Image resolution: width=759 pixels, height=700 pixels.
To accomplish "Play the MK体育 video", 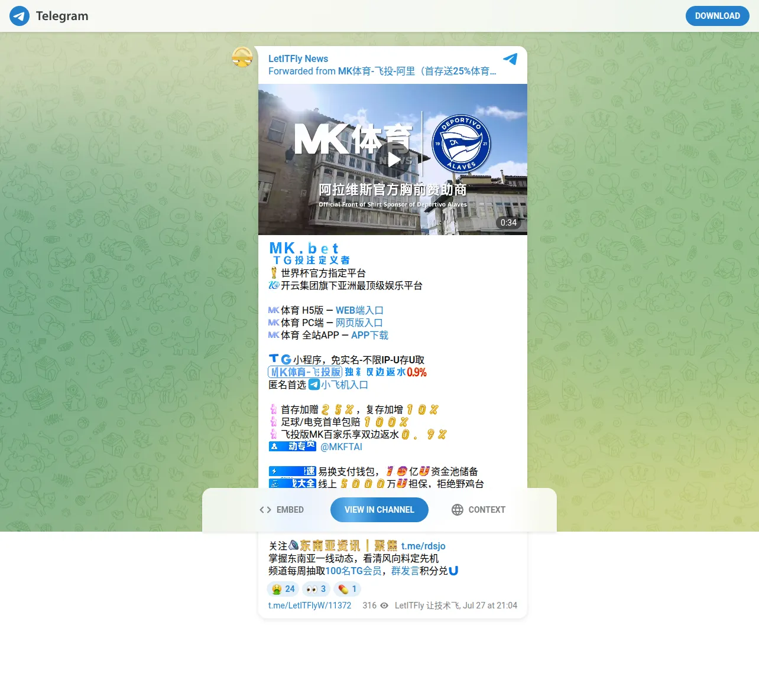I will tap(393, 159).
